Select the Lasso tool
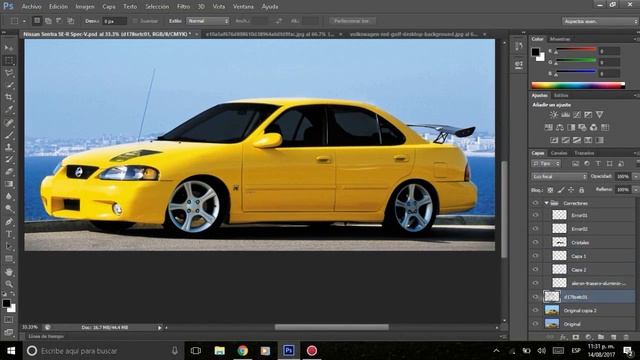The image size is (640, 360). pos(9,73)
